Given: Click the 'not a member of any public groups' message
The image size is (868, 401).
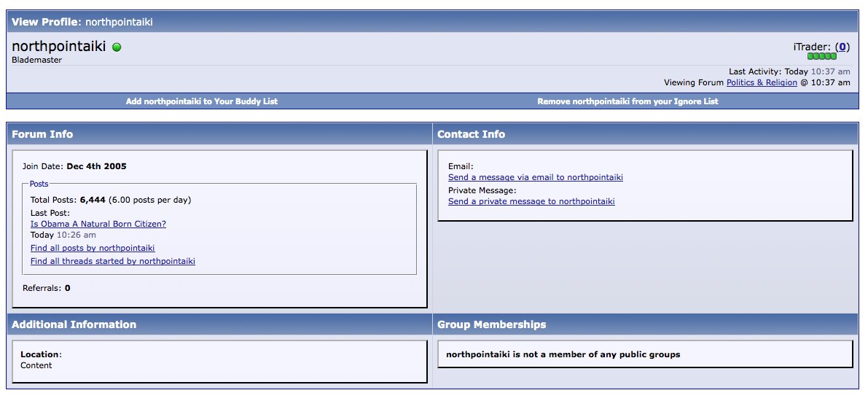Looking at the screenshot, I should 563,354.
